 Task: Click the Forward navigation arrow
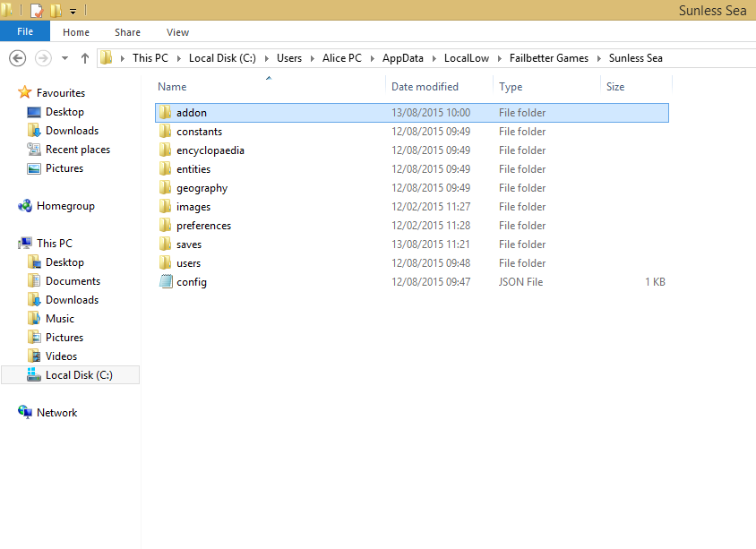(43, 58)
